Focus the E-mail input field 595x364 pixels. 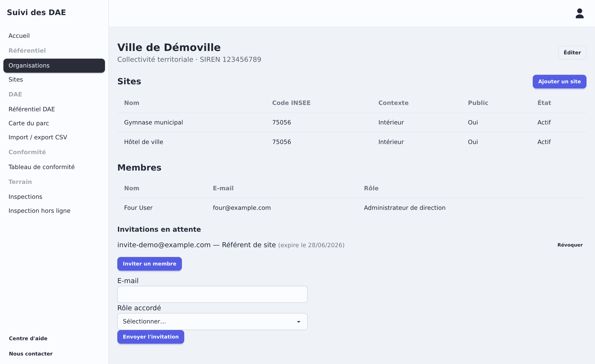tap(212, 294)
